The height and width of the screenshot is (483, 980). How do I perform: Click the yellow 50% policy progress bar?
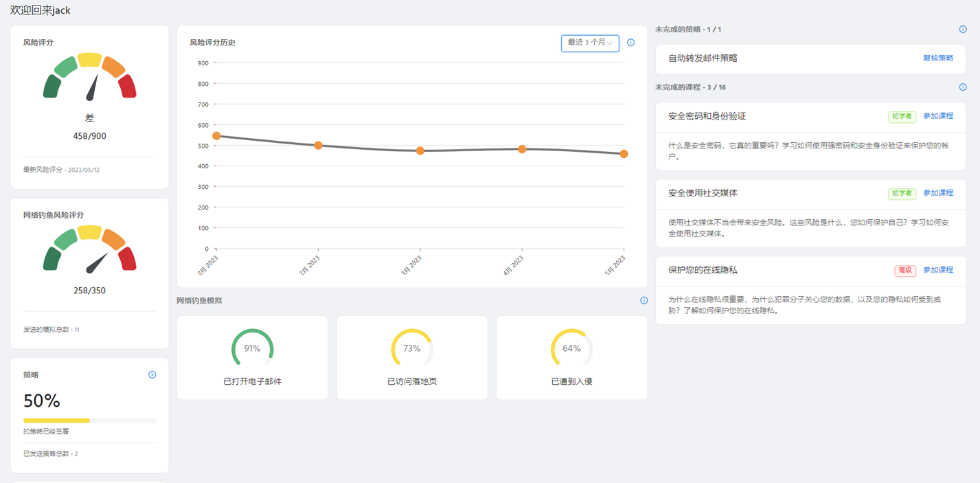coord(56,420)
